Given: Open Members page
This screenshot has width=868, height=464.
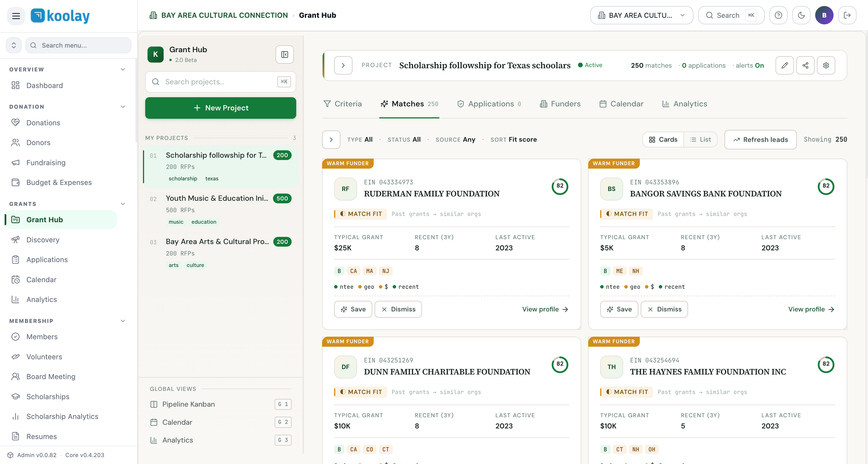Looking at the screenshot, I should pyautogui.click(x=61, y=337).
